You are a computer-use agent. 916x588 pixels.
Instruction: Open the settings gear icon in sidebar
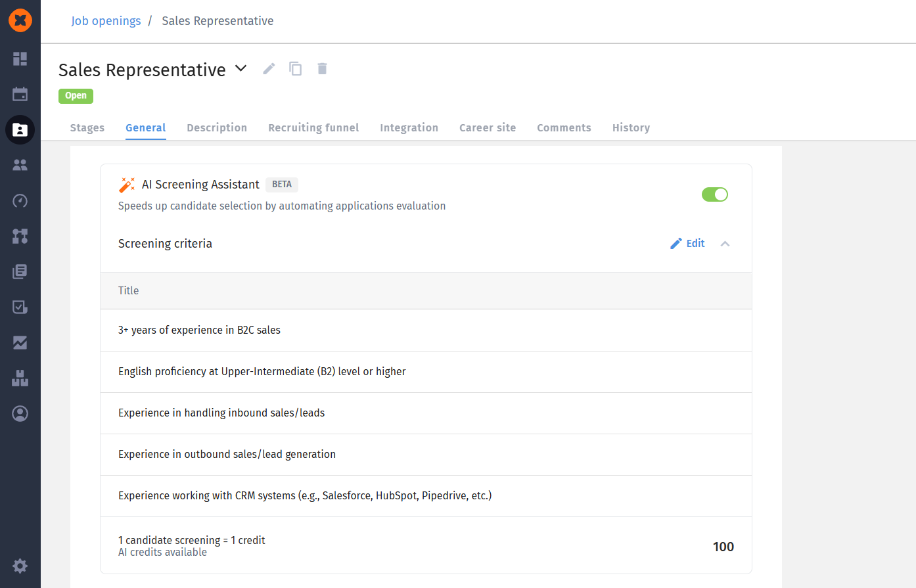(20, 566)
